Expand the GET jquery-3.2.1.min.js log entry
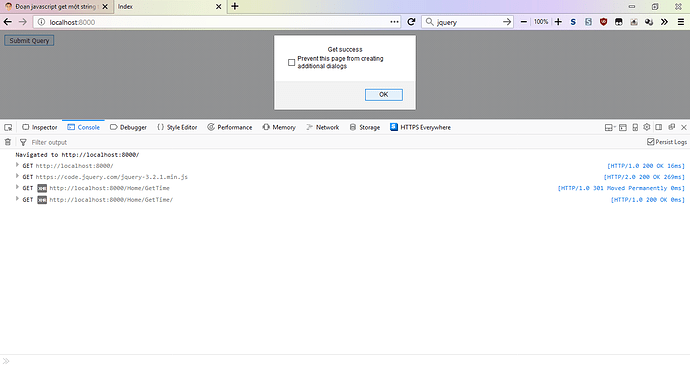 (17, 176)
